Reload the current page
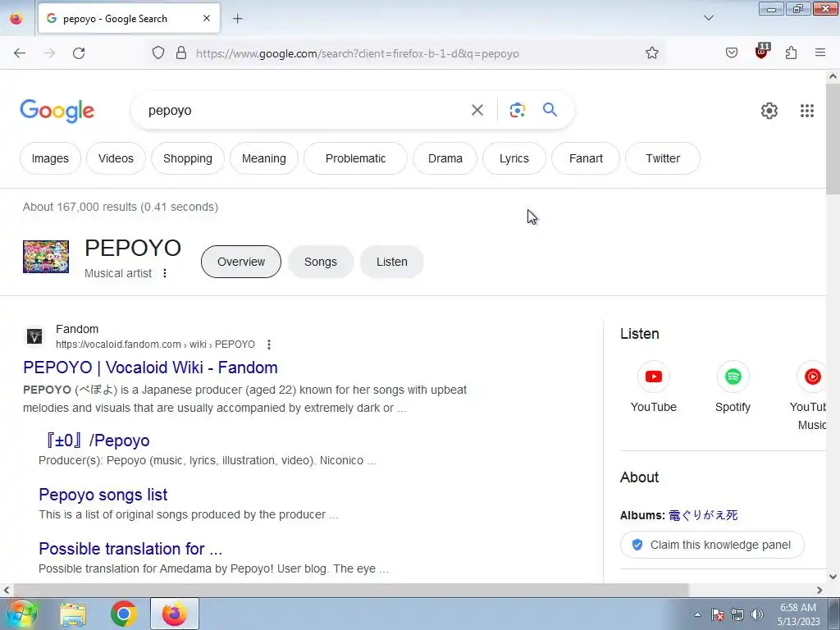Screen dimensions: 840x630 click(79, 53)
